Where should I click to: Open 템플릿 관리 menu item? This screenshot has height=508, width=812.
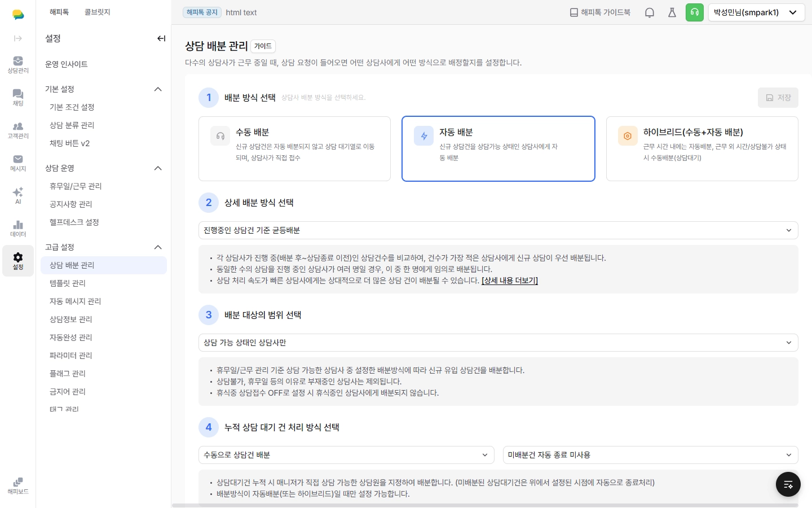coord(104,283)
